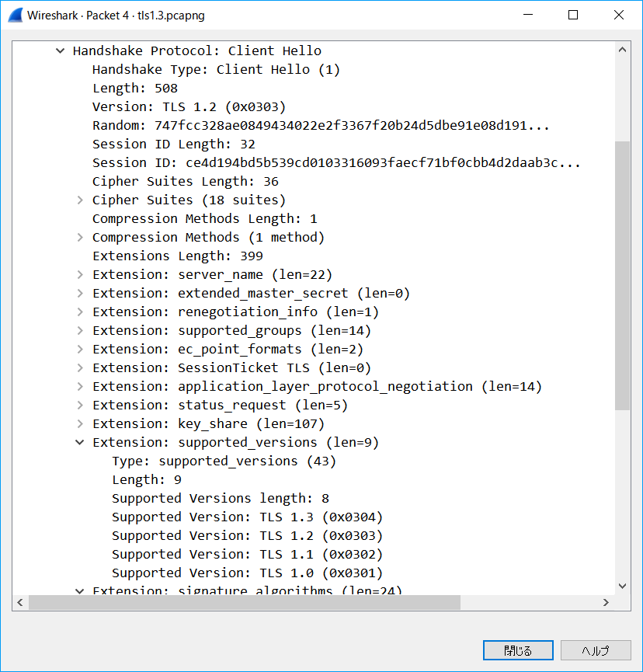Collapse the signature_algorithms extension
The width and height of the screenshot is (643, 672).
coord(80,591)
